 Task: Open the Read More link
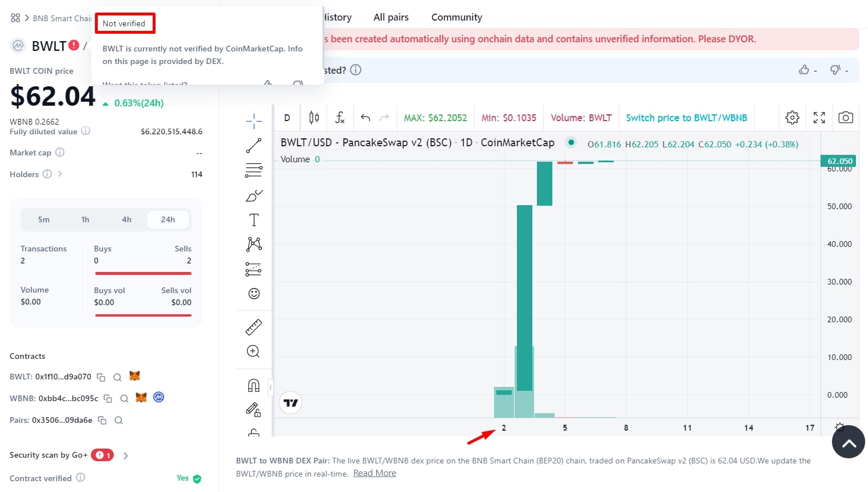pos(375,473)
